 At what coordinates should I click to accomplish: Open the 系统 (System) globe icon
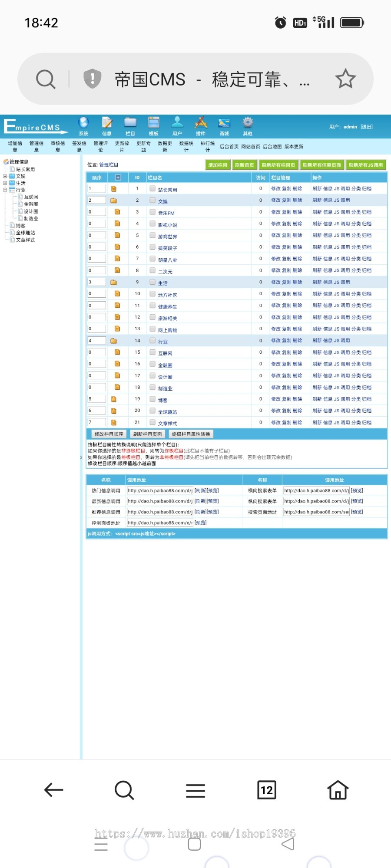[x=83, y=122]
